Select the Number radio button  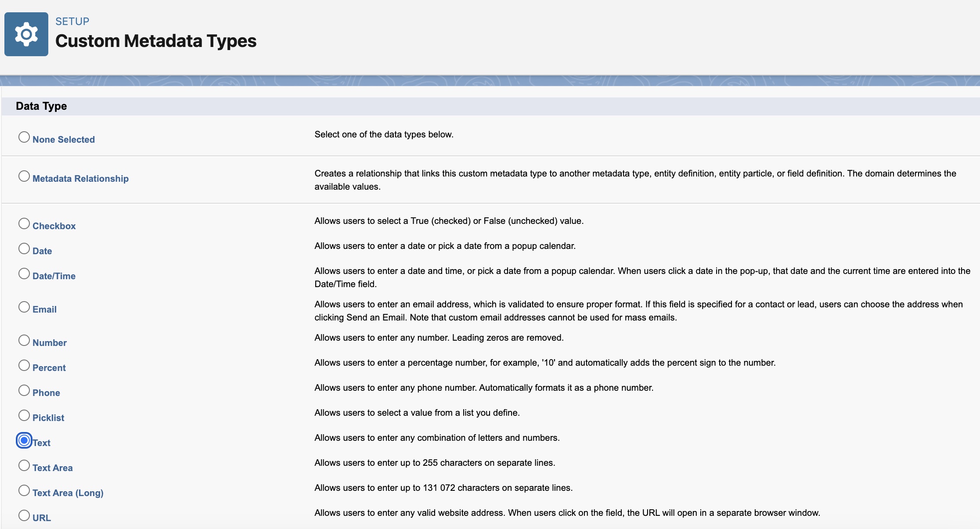point(24,340)
